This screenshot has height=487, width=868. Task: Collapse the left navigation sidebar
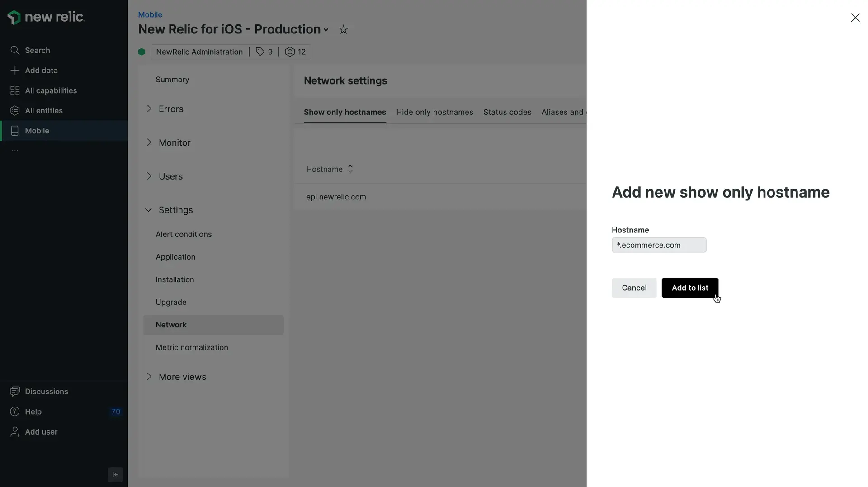(115, 474)
